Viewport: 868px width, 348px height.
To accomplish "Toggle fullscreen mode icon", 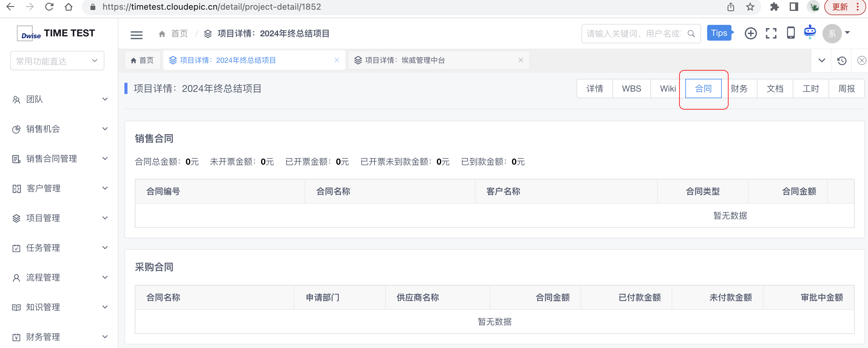I will point(771,33).
